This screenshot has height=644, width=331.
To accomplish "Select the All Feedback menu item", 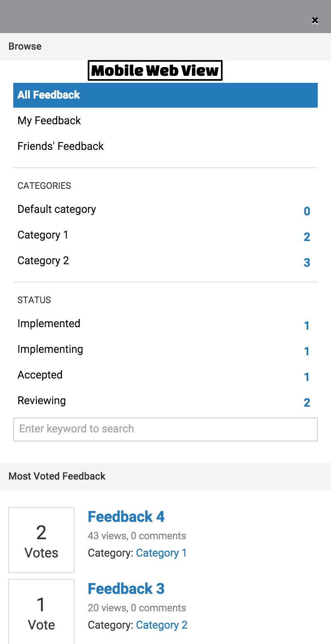I will click(x=165, y=95).
